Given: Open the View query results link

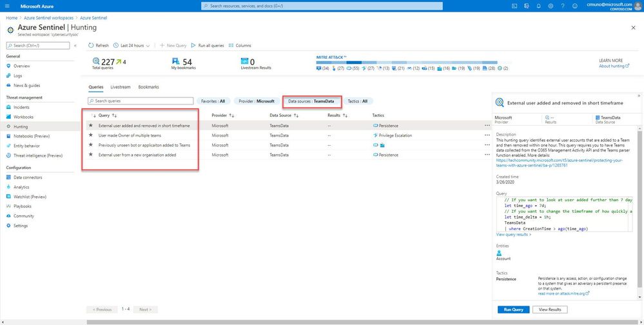Looking at the screenshot, I should point(513,235).
